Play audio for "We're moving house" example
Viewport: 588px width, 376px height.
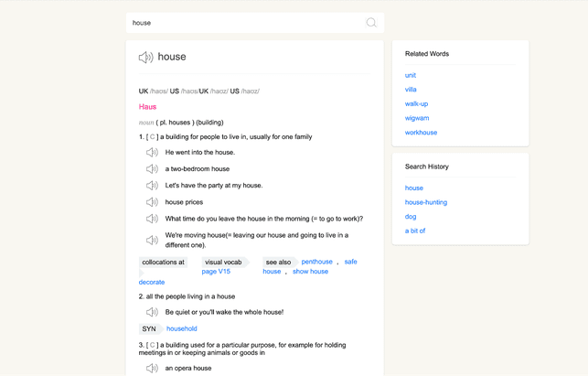152,241
